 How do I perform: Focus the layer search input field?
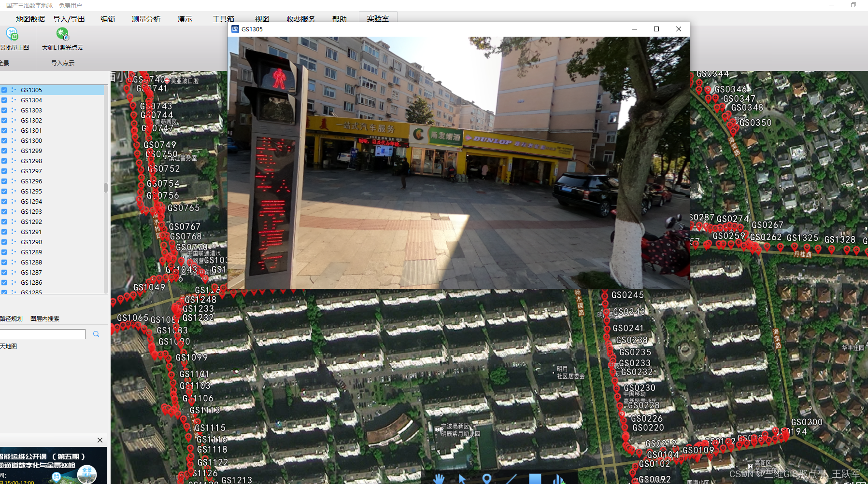pos(43,334)
